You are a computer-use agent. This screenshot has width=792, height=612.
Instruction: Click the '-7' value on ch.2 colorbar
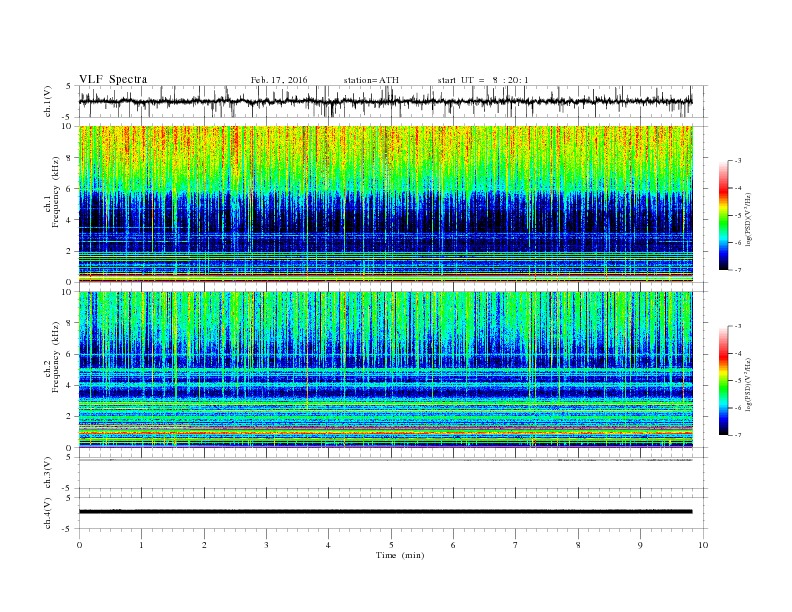click(737, 435)
